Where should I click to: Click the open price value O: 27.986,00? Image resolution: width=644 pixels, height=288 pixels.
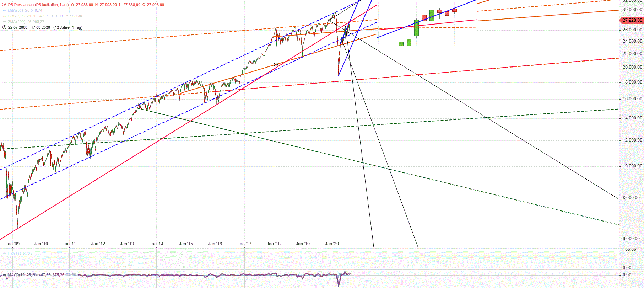tap(82, 5)
